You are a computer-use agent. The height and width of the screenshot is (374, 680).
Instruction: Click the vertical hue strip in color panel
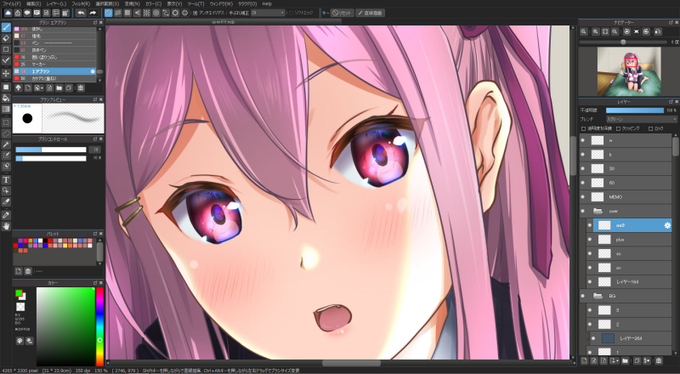[x=100, y=326]
